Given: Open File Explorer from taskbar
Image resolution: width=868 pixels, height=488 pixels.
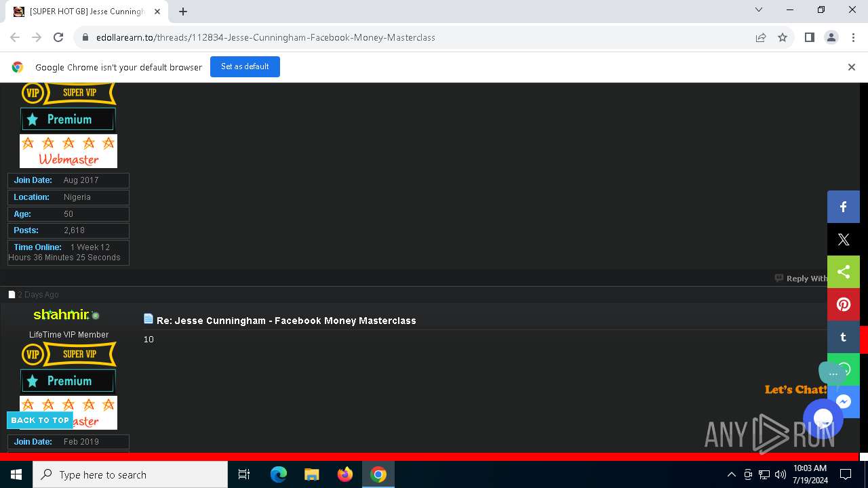Looking at the screenshot, I should point(312,474).
